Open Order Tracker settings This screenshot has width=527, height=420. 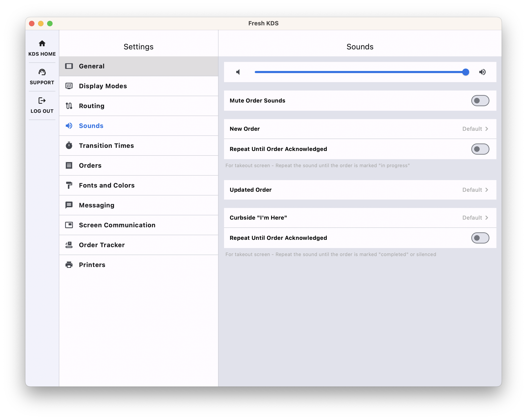(x=139, y=245)
